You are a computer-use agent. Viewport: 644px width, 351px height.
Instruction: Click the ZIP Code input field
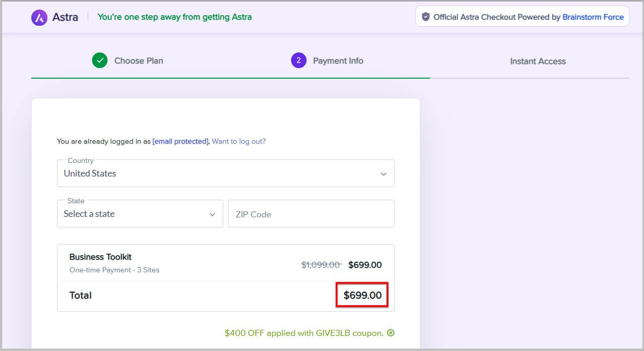(311, 213)
